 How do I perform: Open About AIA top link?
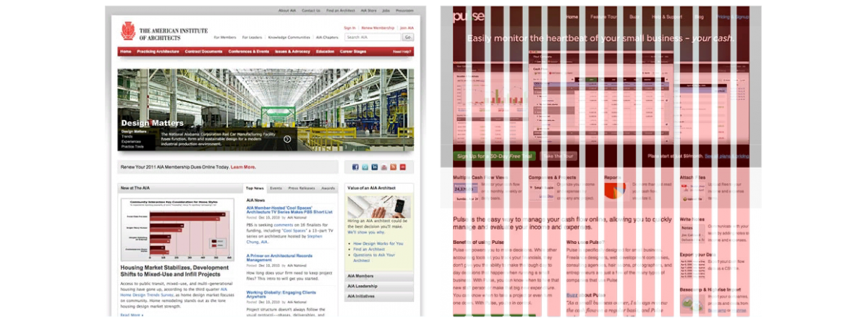(287, 11)
